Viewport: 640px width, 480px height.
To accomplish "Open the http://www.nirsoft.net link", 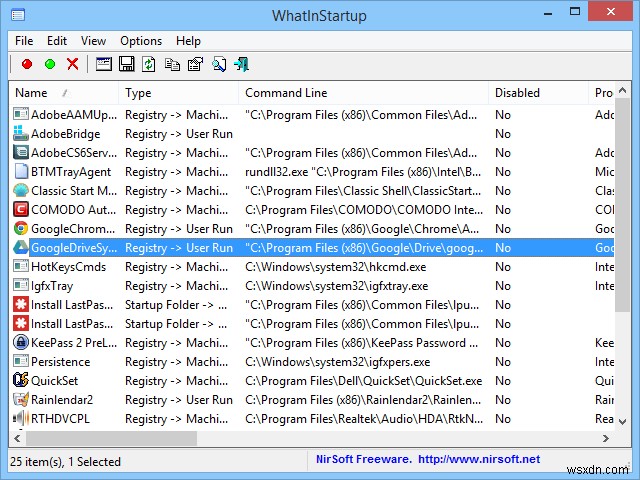I will [479, 459].
